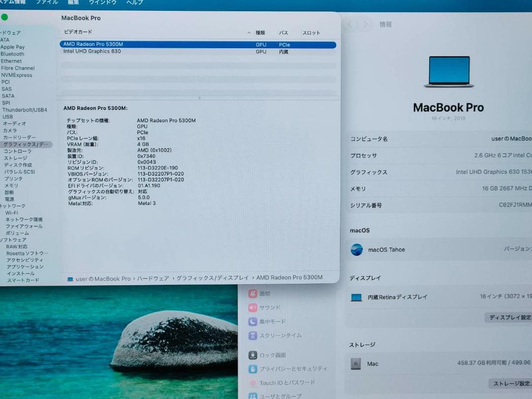The image size is (532, 399).
Task: Select USB in the sidebar
Action: 7,117
